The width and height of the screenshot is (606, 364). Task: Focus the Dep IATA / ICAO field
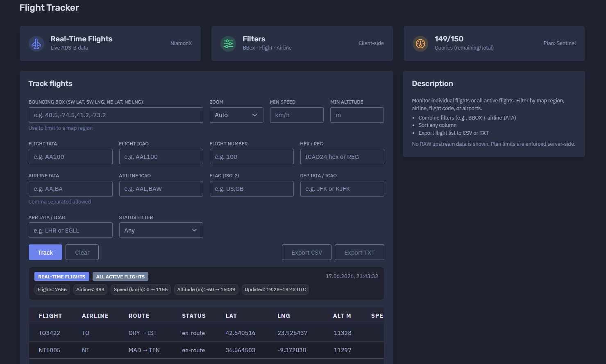click(342, 189)
